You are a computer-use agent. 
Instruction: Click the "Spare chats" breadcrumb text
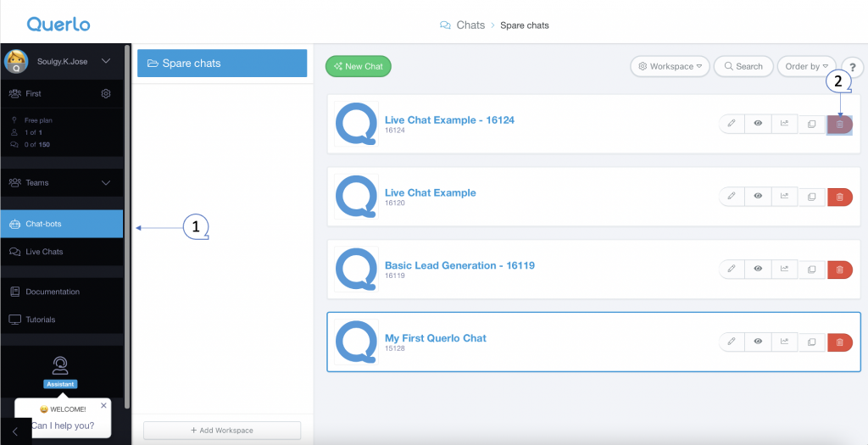(524, 25)
